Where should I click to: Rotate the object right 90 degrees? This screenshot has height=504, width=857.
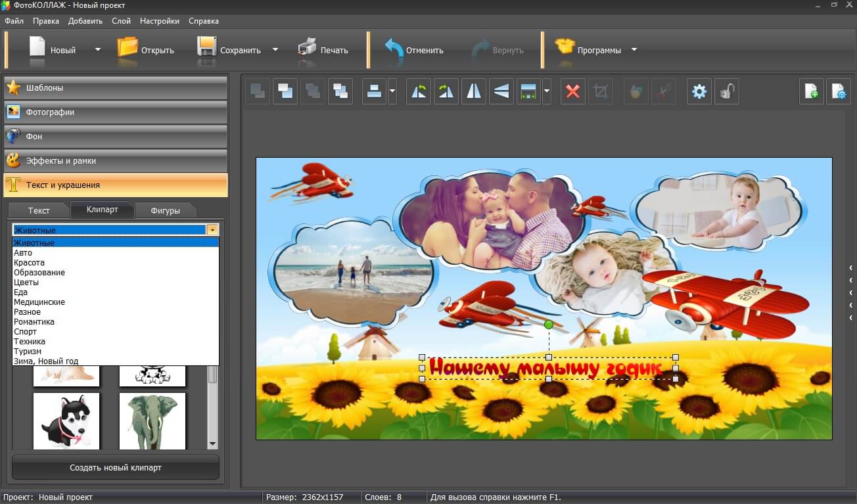446,92
